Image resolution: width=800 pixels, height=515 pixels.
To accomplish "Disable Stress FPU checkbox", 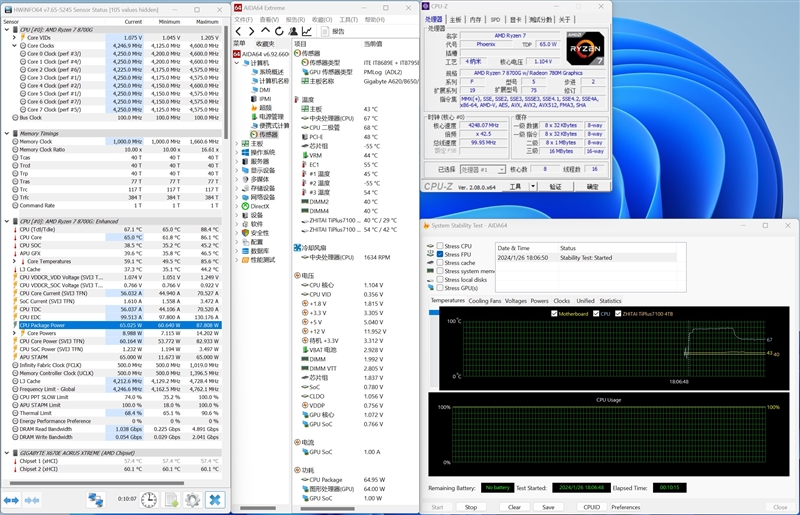I will pyautogui.click(x=440, y=254).
